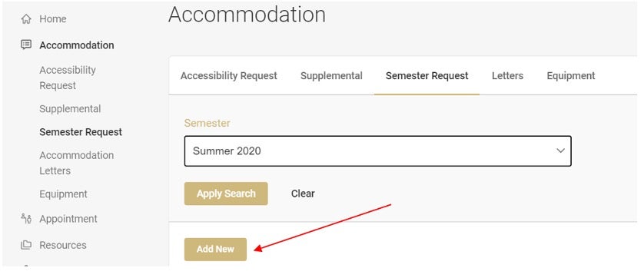Expand the Semester dropdown chevron
The image size is (644, 278).
tap(560, 151)
